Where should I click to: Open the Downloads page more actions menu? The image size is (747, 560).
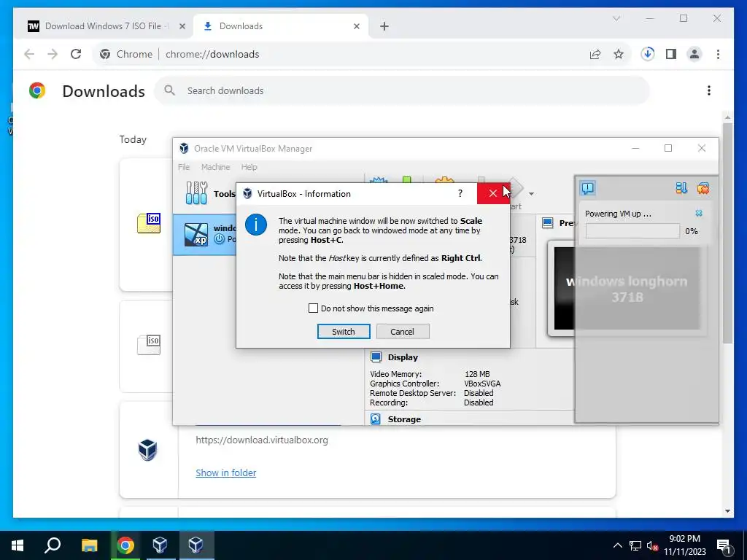click(709, 90)
